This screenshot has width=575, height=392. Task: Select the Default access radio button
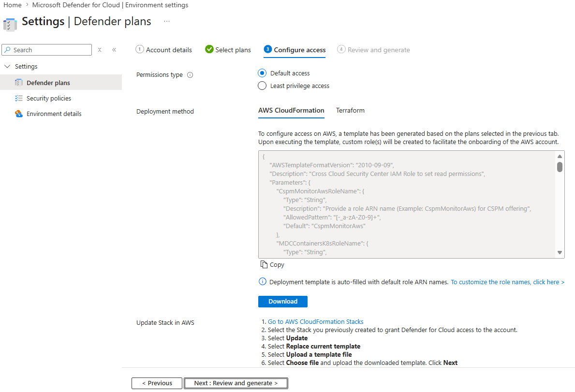coord(262,73)
